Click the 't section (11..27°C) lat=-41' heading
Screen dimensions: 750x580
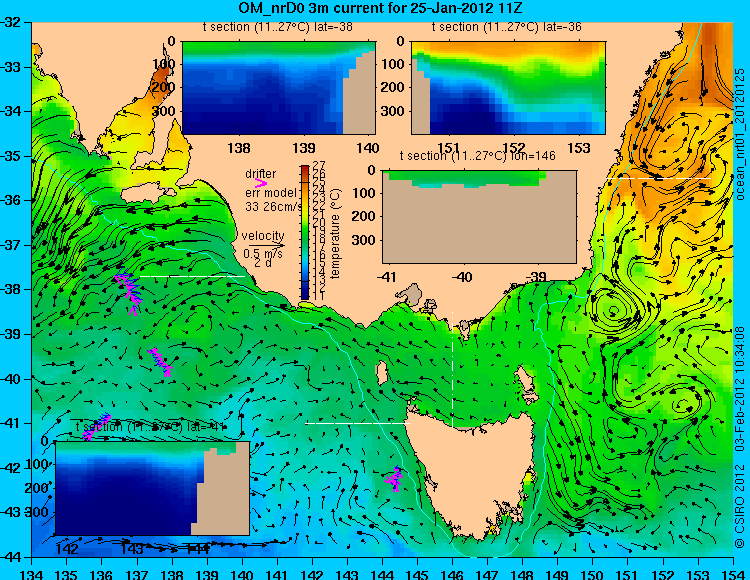pos(150,427)
